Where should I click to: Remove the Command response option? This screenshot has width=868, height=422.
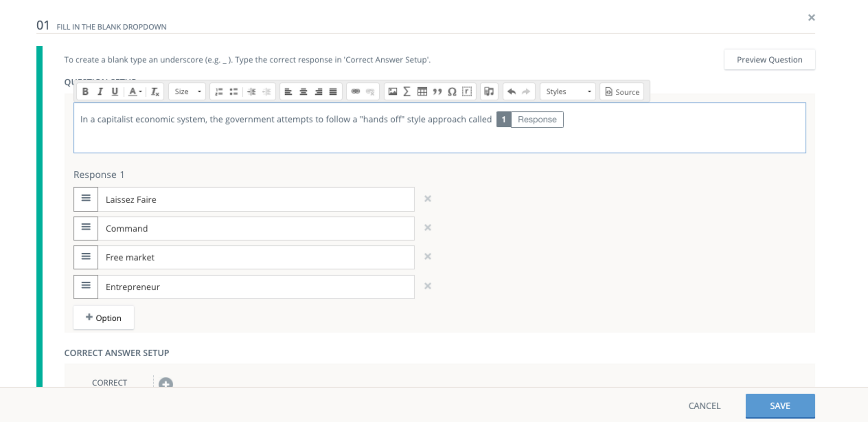(x=428, y=228)
